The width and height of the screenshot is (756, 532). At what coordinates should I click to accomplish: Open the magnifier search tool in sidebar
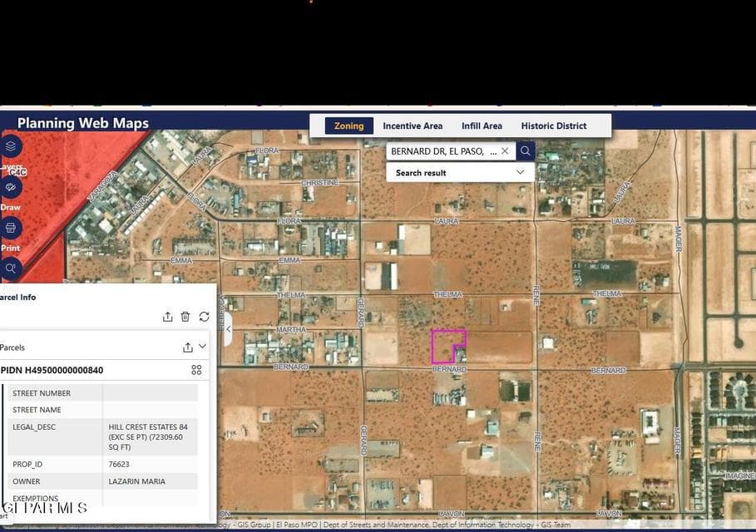click(x=11, y=268)
